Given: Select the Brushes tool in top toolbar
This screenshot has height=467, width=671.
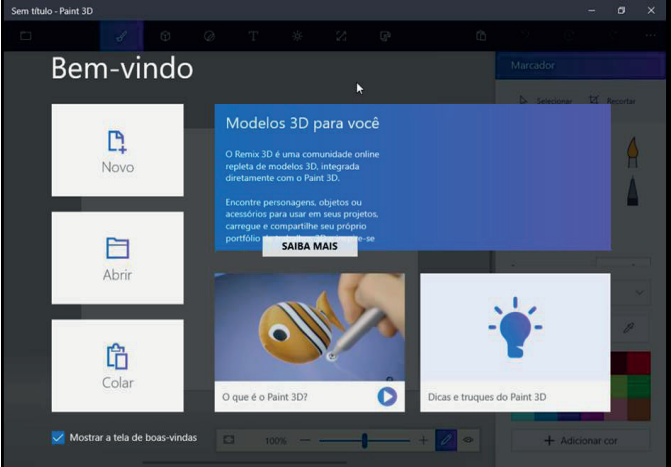Looking at the screenshot, I should (x=121, y=36).
